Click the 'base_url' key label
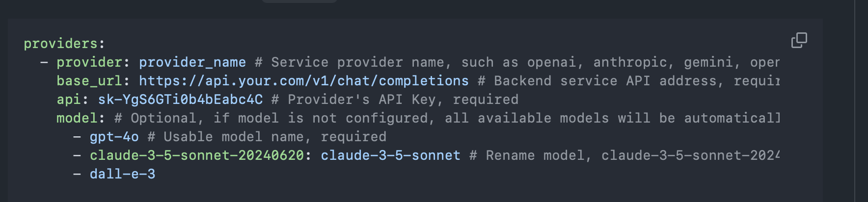868x202 pixels. point(89,81)
